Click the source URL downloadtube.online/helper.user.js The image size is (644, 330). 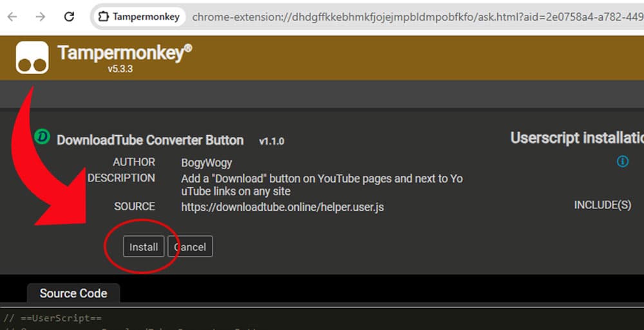coord(283,207)
